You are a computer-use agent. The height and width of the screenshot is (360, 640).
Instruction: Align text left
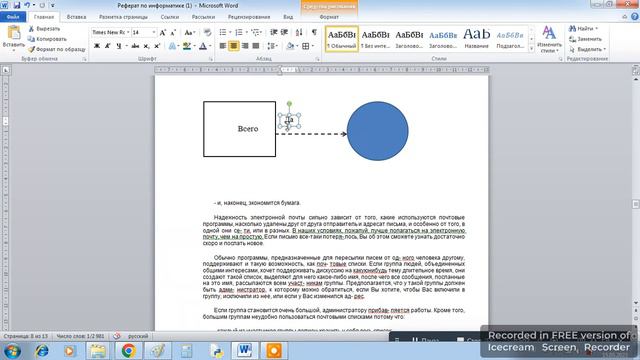point(222,46)
